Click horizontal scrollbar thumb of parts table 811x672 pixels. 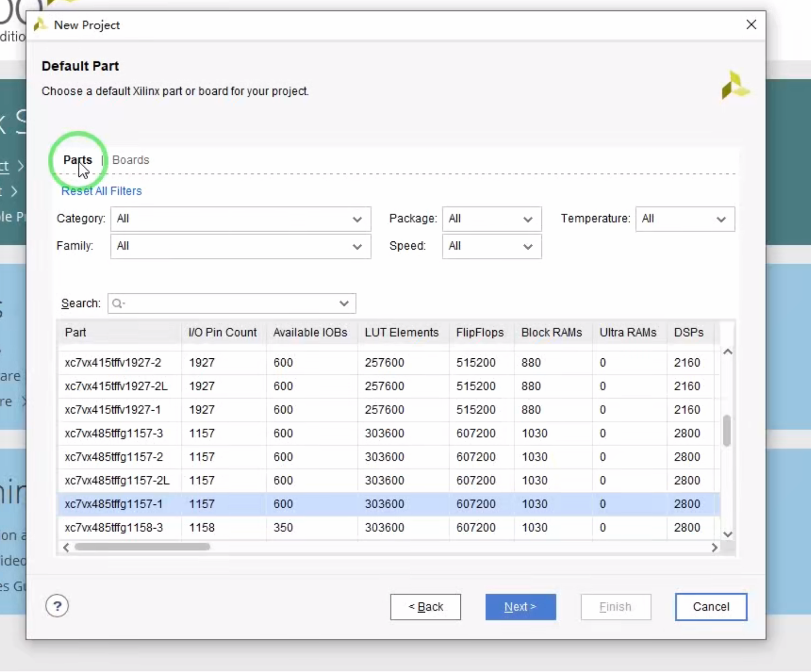point(142,547)
